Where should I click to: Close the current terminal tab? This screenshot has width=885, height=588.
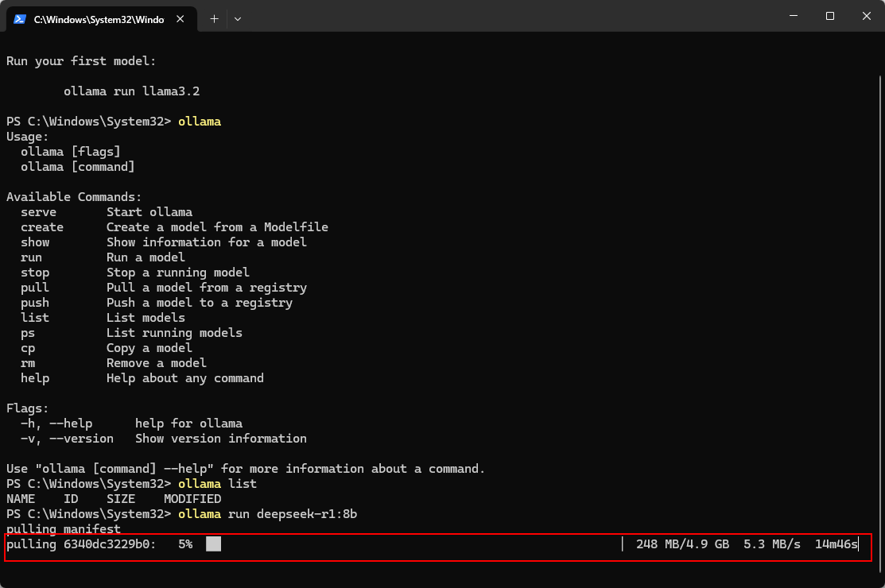click(x=180, y=19)
